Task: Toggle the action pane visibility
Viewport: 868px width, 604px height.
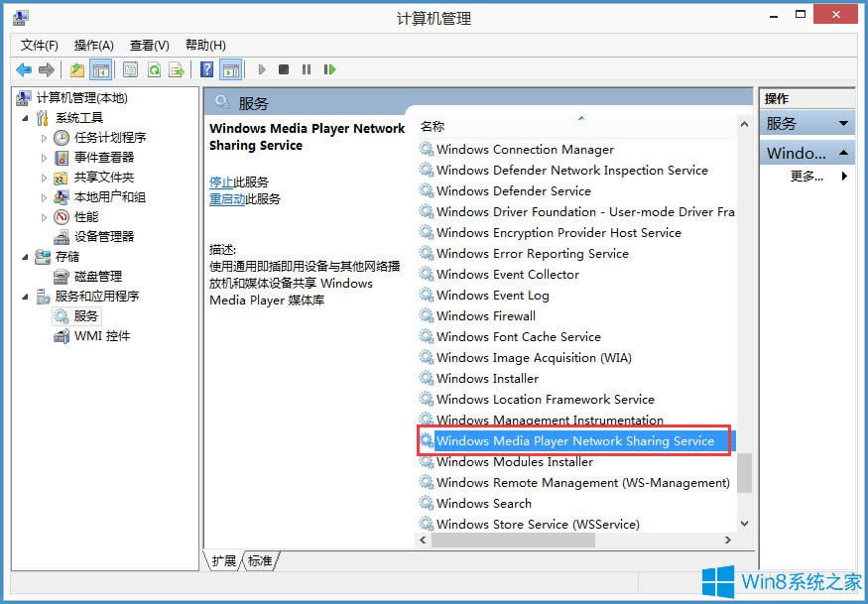Action: click(230, 69)
